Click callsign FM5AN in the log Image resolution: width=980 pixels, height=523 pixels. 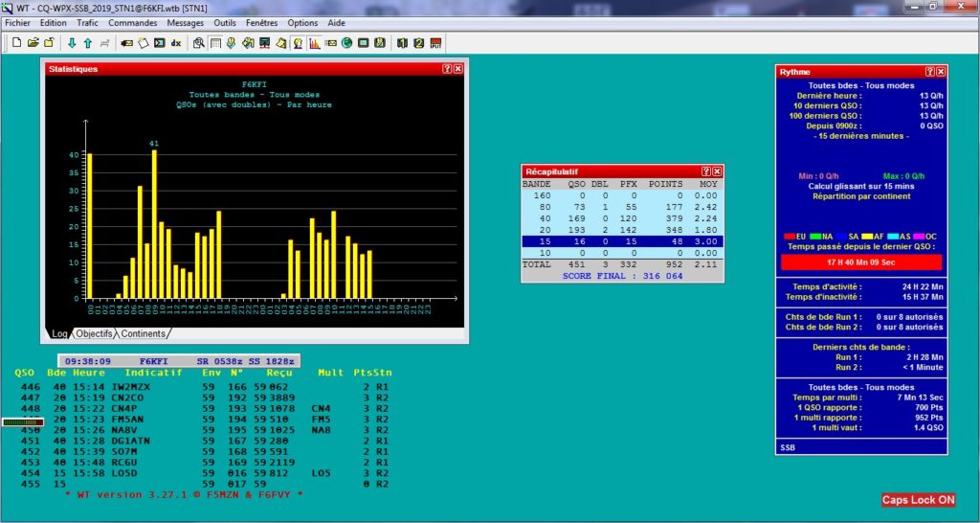(x=127, y=420)
